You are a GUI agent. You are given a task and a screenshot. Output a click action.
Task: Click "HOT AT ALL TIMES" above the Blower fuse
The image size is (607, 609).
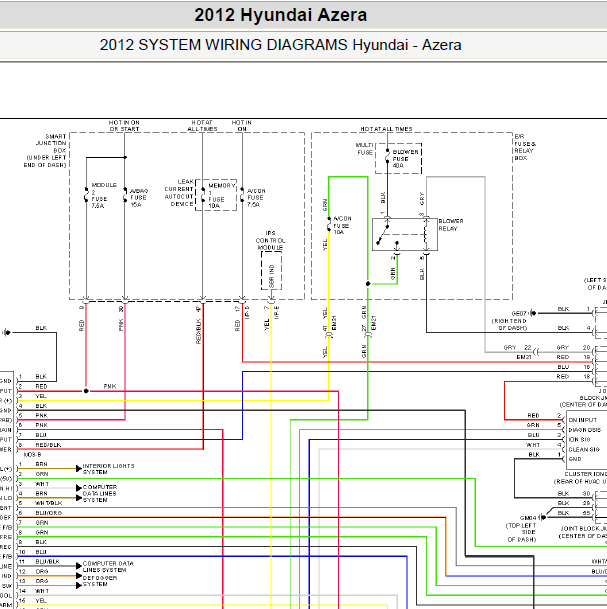click(386, 129)
